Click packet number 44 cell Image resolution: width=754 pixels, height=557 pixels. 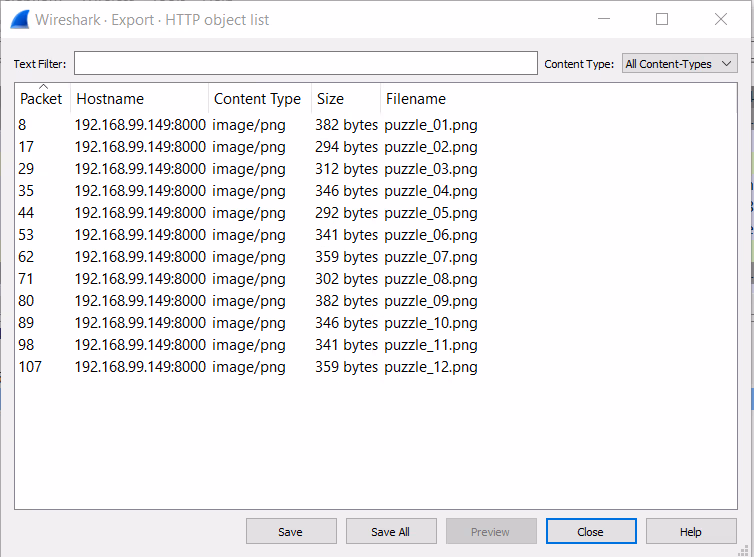[x=26, y=213]
